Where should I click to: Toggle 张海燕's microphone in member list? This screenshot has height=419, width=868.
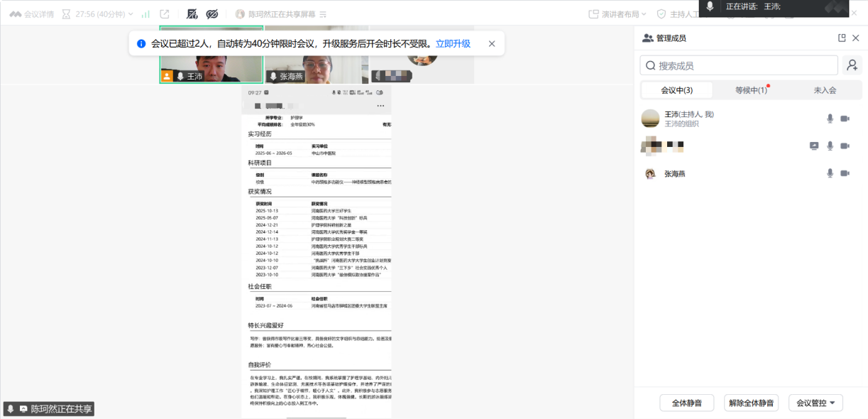tap(830, 173)
